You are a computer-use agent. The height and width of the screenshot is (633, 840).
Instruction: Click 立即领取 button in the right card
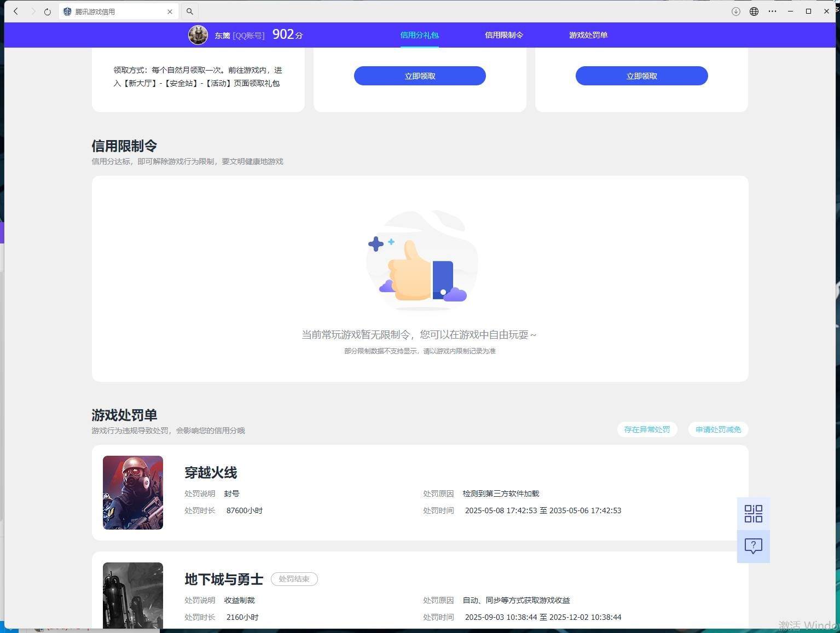point(642,76)
